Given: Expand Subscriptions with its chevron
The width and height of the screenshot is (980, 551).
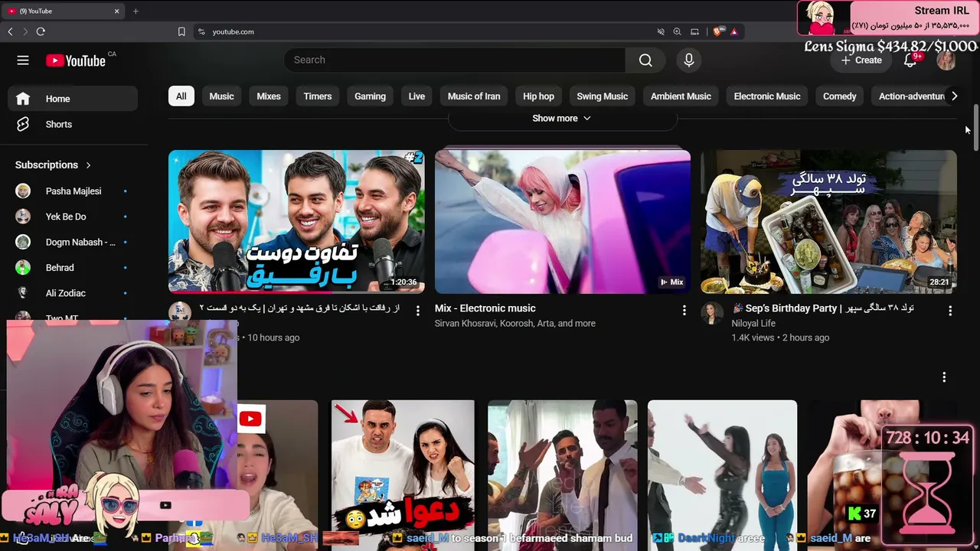Looking at the screenshot, I should click(88, 165).
